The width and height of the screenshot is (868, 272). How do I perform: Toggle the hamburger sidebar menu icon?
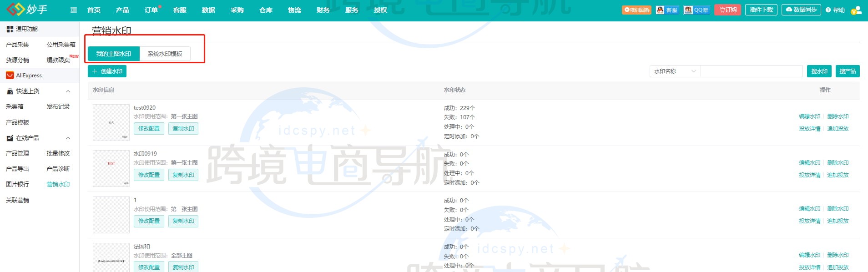tap(74, 10)
